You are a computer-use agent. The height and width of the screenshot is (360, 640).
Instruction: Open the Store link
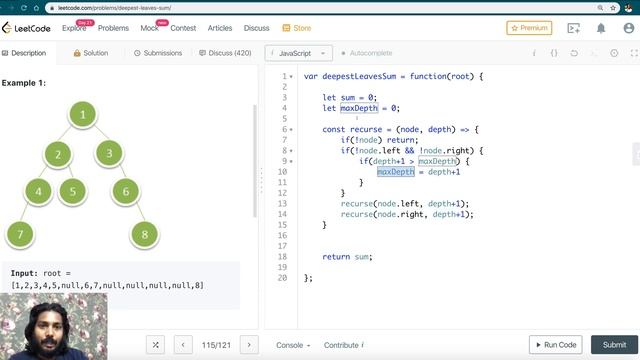(297, 28)
